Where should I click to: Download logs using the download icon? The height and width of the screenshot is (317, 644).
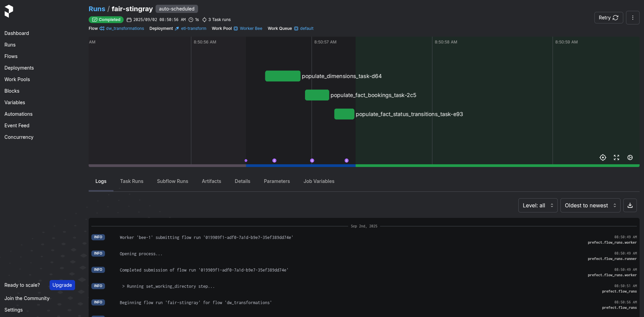tap(630, 205)
